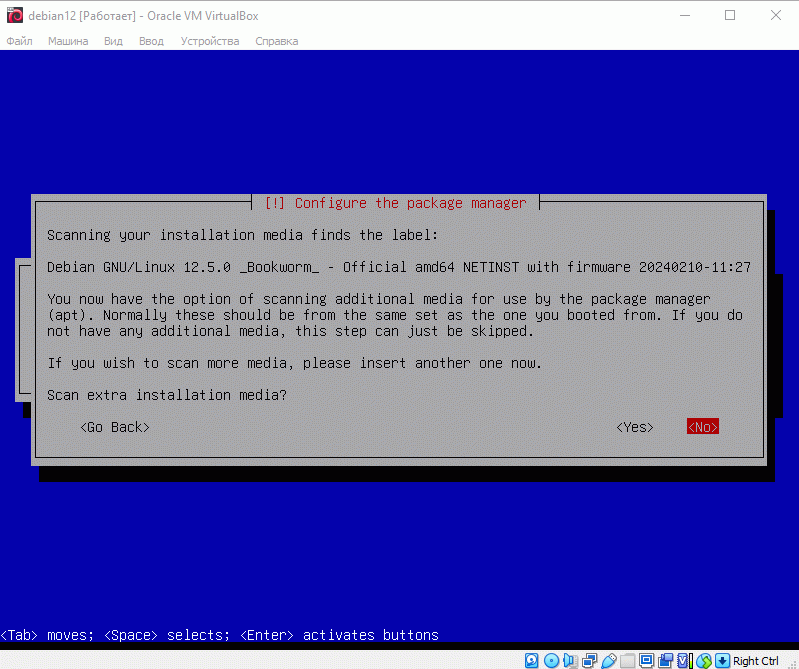The image size is (799, 669).
Task: Click the optical disk status icon
Action: click(551, 661)
